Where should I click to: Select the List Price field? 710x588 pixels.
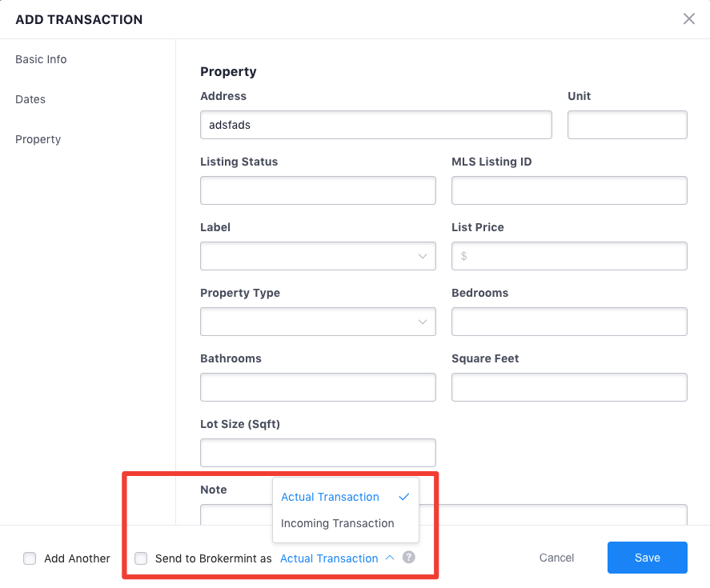569,256
